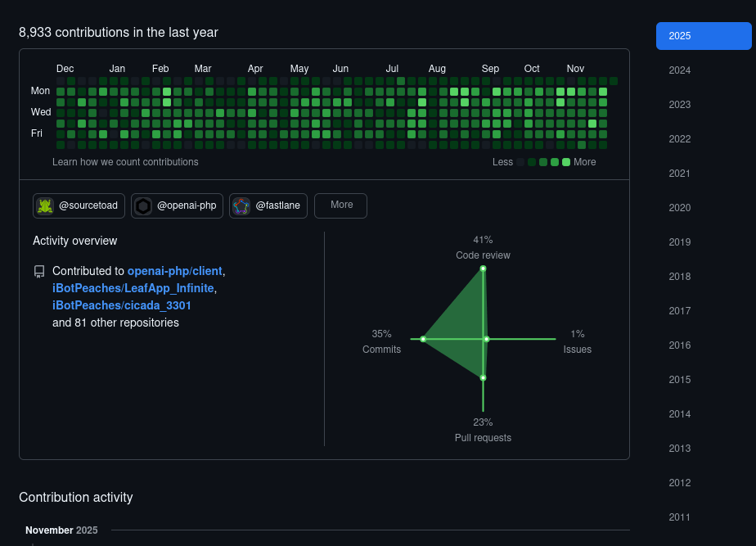This screenshot has height=546, width=756.
Task: Click the @openai-php hexagon logo icon
Action: (x=143, y=205)
